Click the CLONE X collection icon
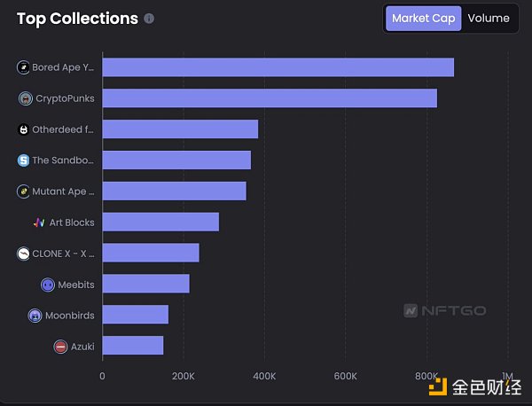 (x=23, y=254)
